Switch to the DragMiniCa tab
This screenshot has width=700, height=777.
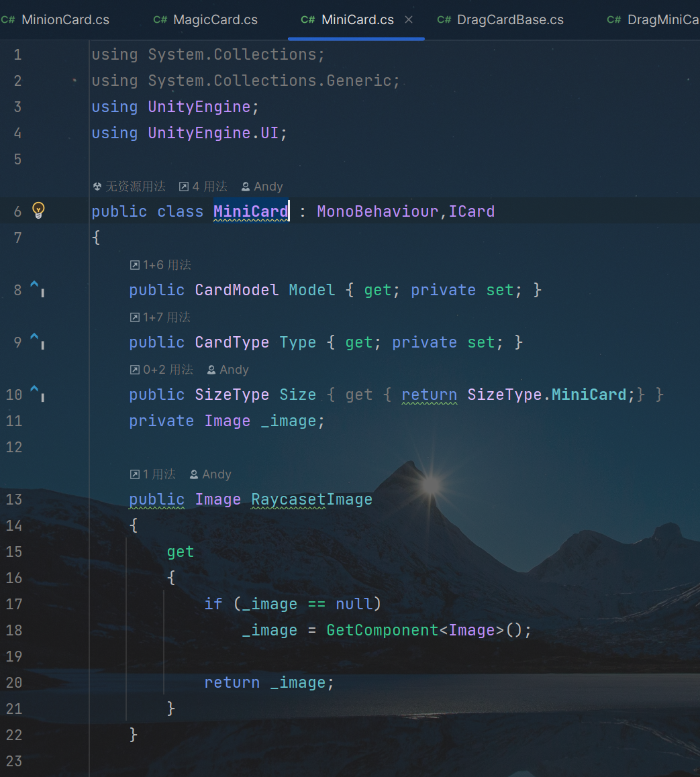(x=652, y=20)
